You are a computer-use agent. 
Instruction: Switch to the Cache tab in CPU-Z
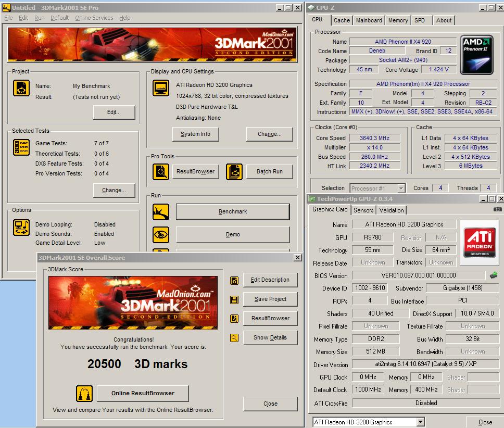pos(342,20)
